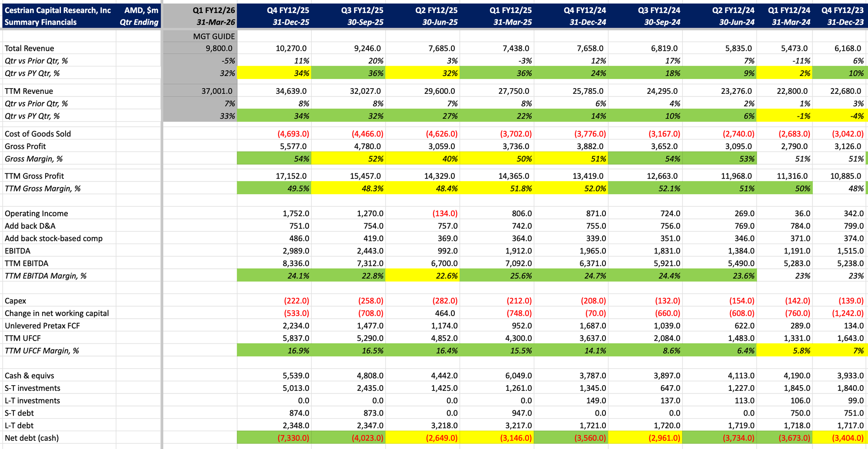This screenshot has height=449, width=868.
Task: Click the Total Revenue value 10,270.0
Action: [291, 49]
